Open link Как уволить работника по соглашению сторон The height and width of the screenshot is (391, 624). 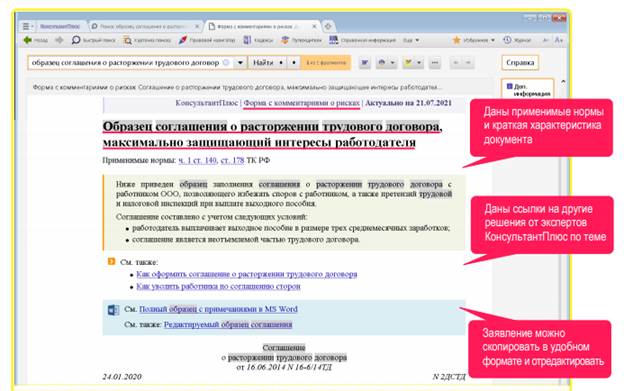coord(218,286)
